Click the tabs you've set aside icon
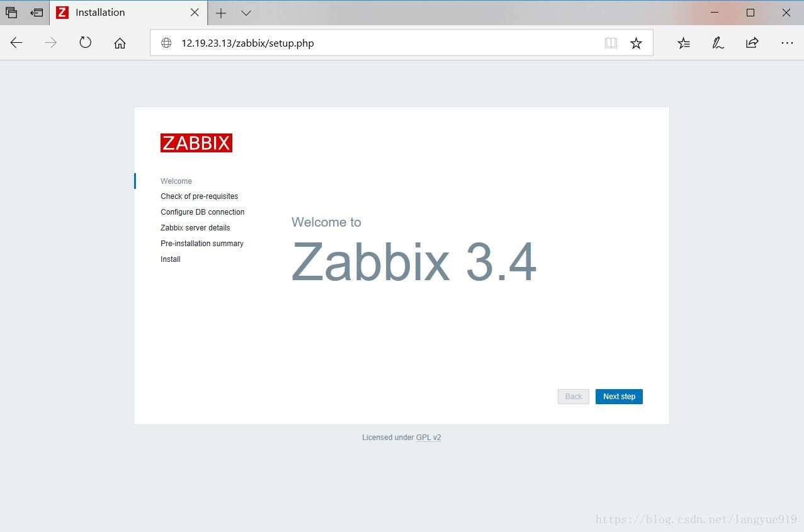 coord(11,13)
